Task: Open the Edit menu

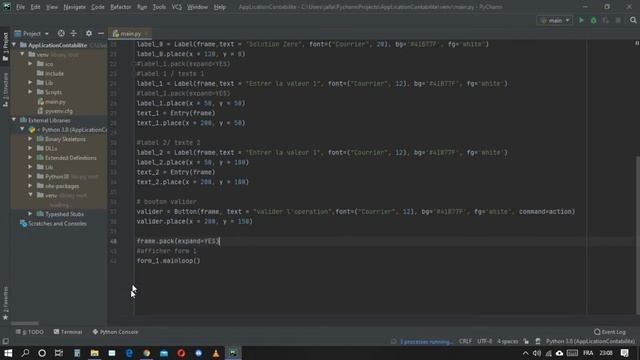Action: click(36, 7)
